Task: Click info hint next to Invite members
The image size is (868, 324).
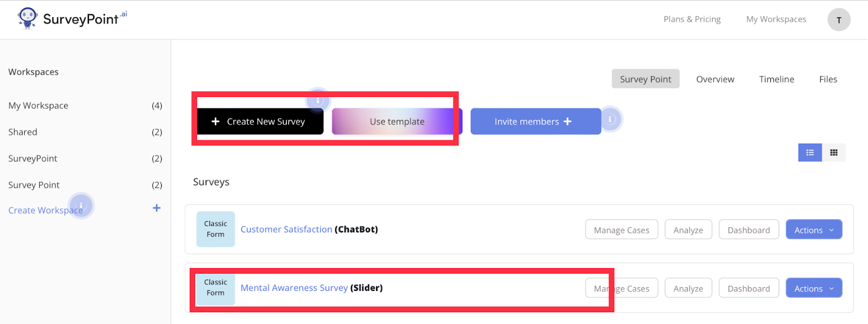Action: point(610,119)
